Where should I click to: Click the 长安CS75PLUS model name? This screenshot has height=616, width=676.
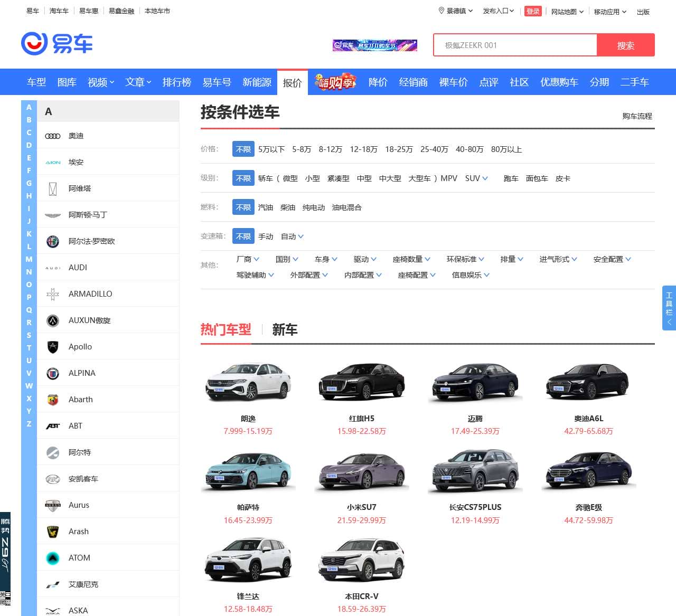(x=475, y=507)
